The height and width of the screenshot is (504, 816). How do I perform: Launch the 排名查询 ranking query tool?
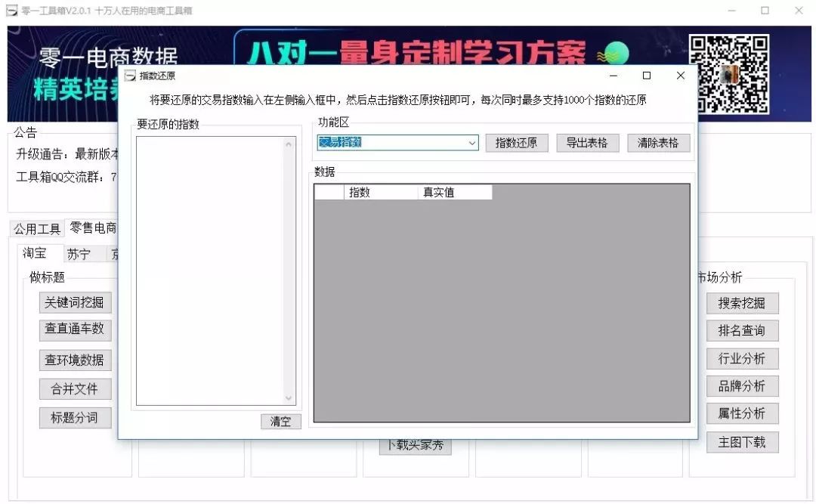click(x=742, y=331)
